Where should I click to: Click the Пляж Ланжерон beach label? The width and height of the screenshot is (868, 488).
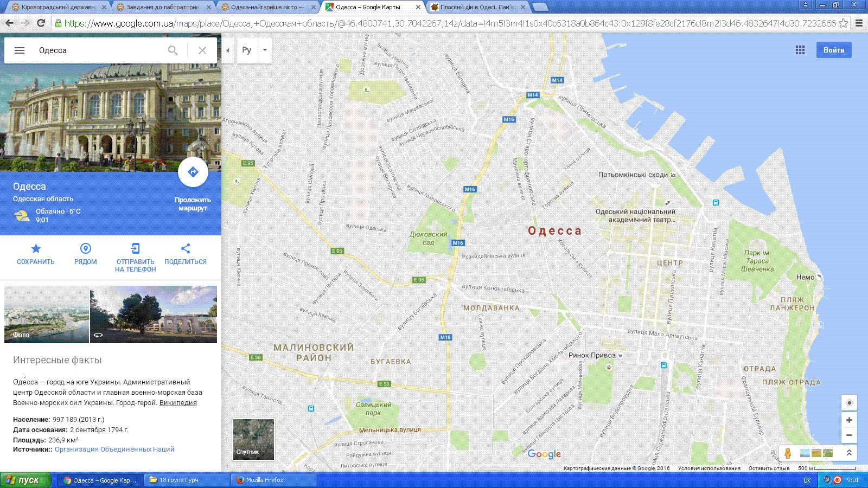792,304
